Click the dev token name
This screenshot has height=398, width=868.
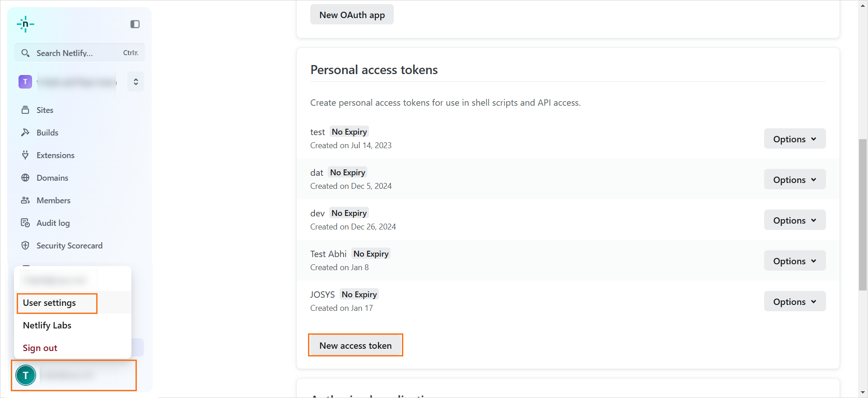pos(317,213)
